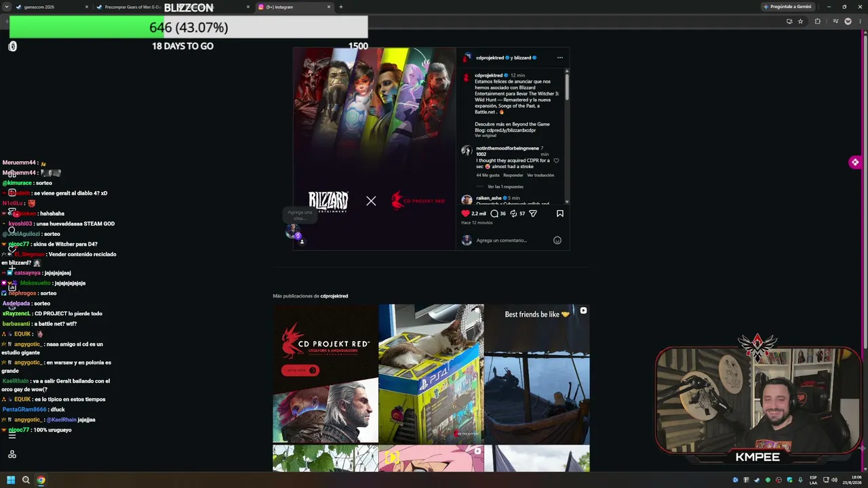The image size is (868, 488).
Task: Share the post with the paper plane icon
Action: point(533,213)
